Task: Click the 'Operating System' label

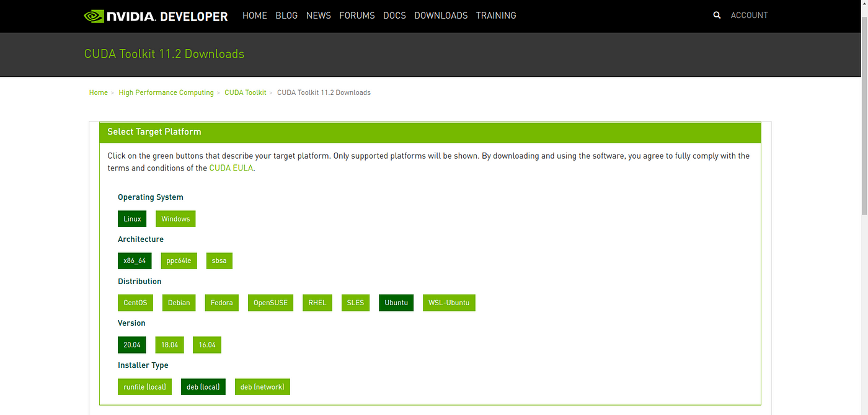Action: point(151,197)
